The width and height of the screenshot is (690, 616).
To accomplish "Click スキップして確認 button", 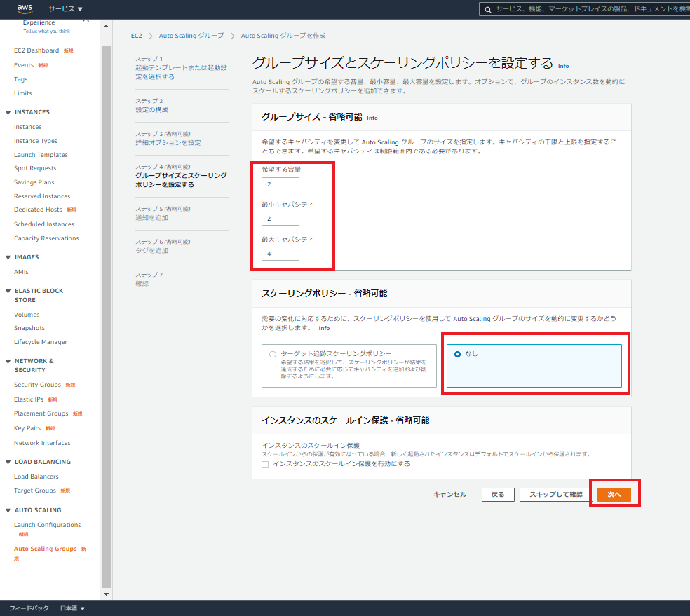I will point(556,495).
